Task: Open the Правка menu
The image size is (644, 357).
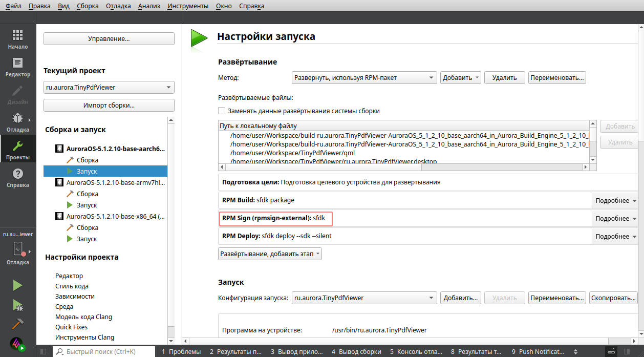Action: 40,6
